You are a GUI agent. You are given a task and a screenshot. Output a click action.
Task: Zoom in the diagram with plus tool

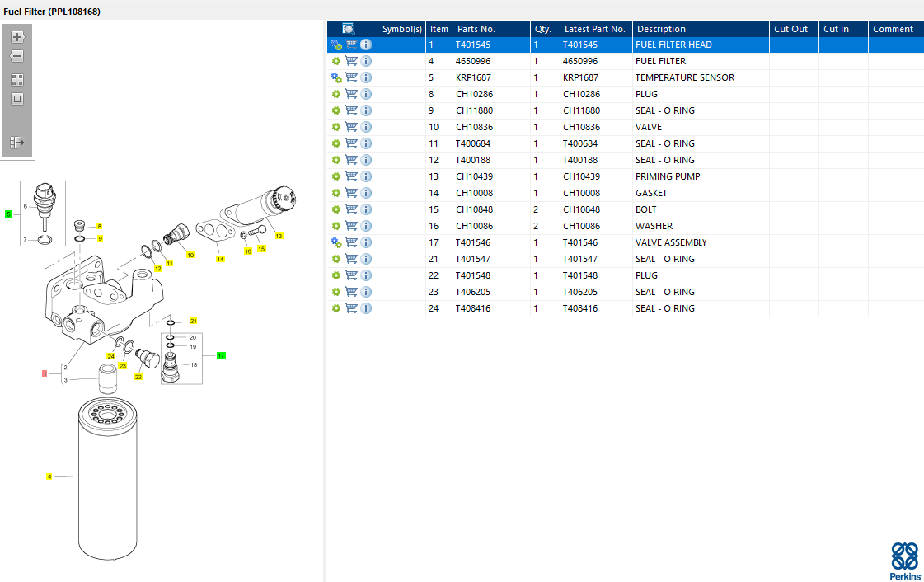click(x=17, y=37)
